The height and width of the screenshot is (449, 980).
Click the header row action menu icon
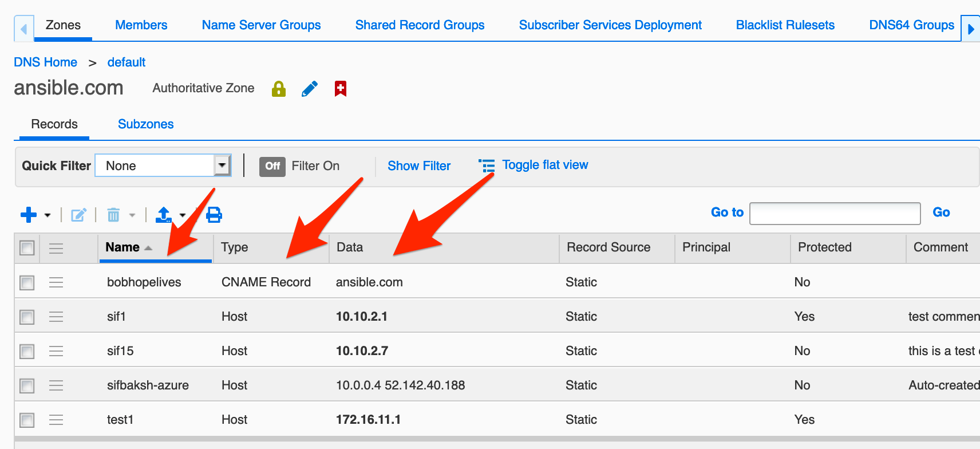click(x=56, y=248)
